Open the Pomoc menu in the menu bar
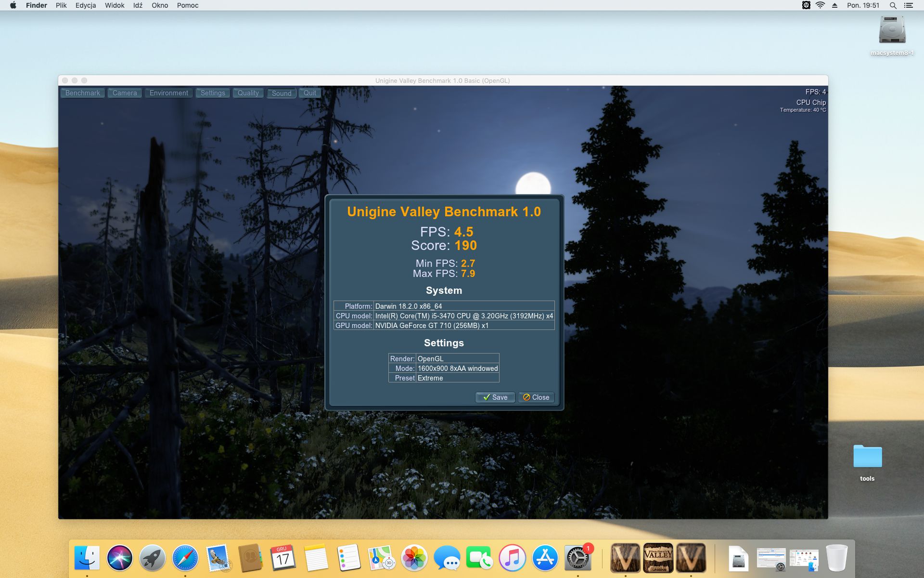924x578 pixels. [188, 5]
